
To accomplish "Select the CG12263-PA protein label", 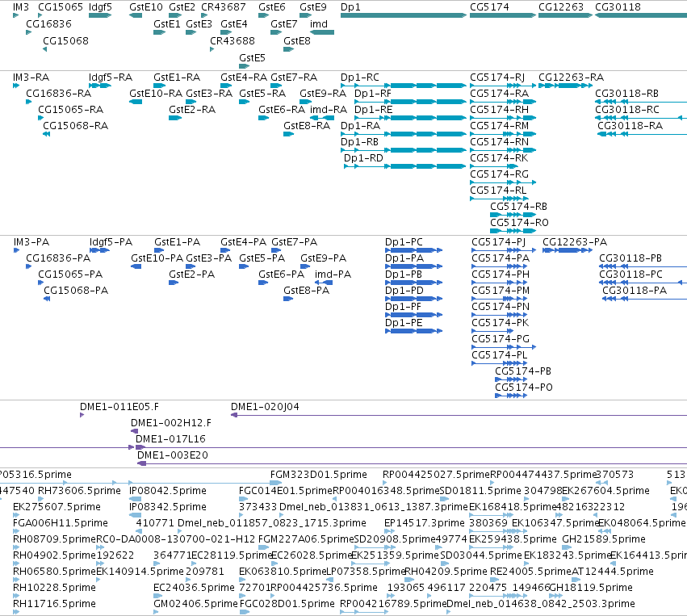I will coord(575,242).
